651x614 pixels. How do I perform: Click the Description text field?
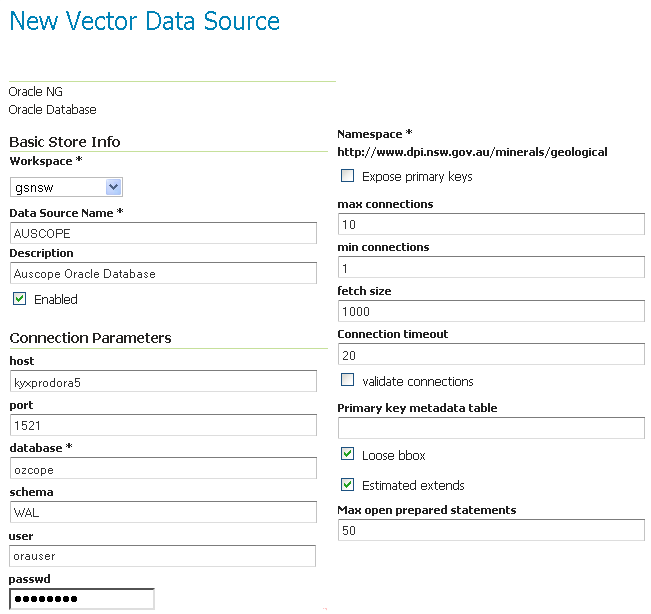tap(163, 273)
